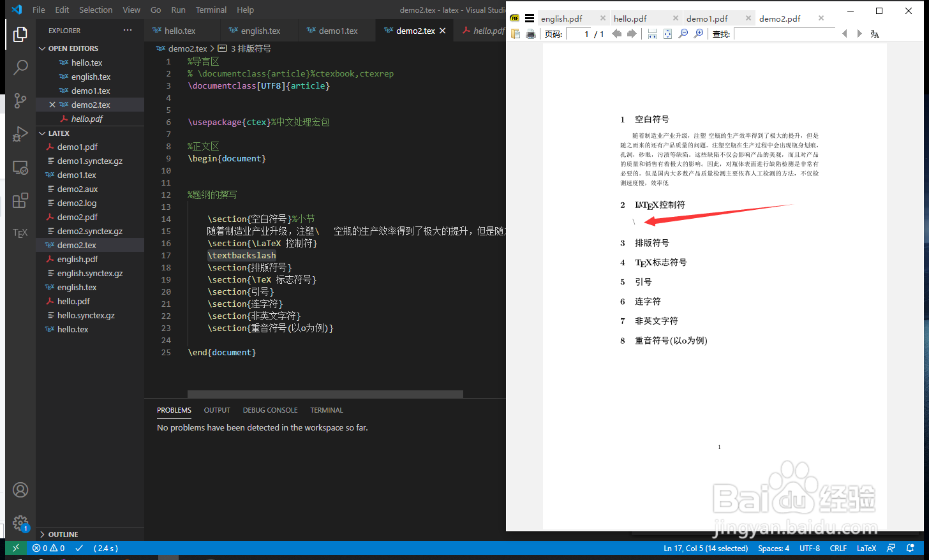This screenshot has height=560, width=929.
Task: Select fit width view in PDF viewer
Action: pyautogui.click(x=652, y=34)
